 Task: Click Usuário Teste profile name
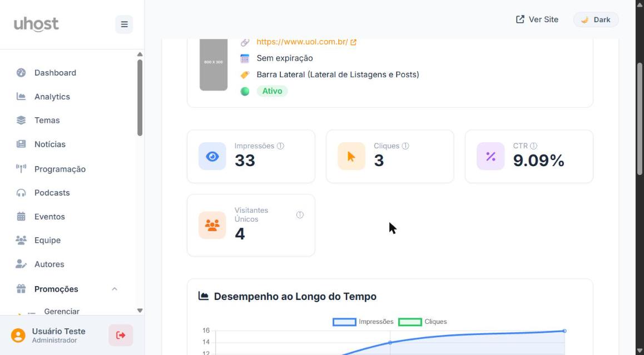(x=59, y=331)
